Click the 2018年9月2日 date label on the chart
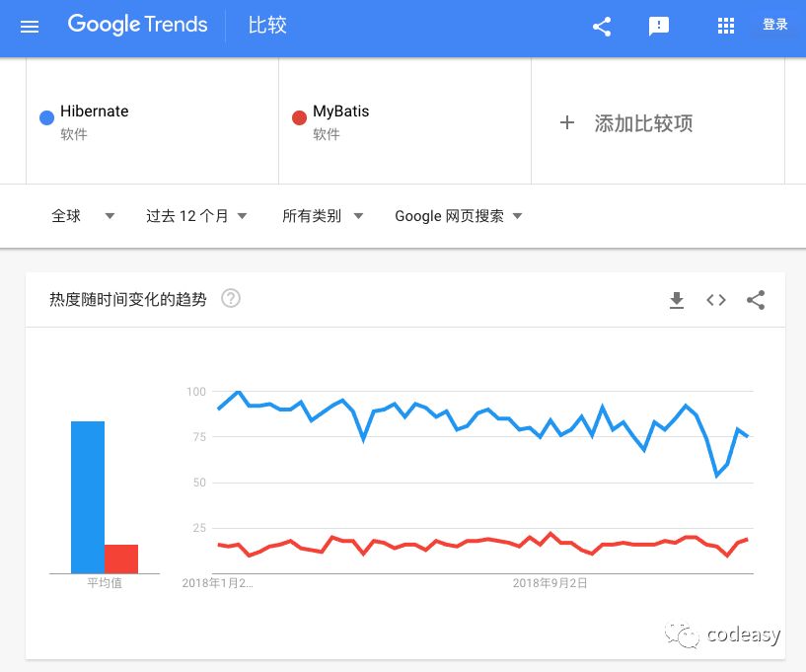 pyautogui.click(x=550, y=582)
